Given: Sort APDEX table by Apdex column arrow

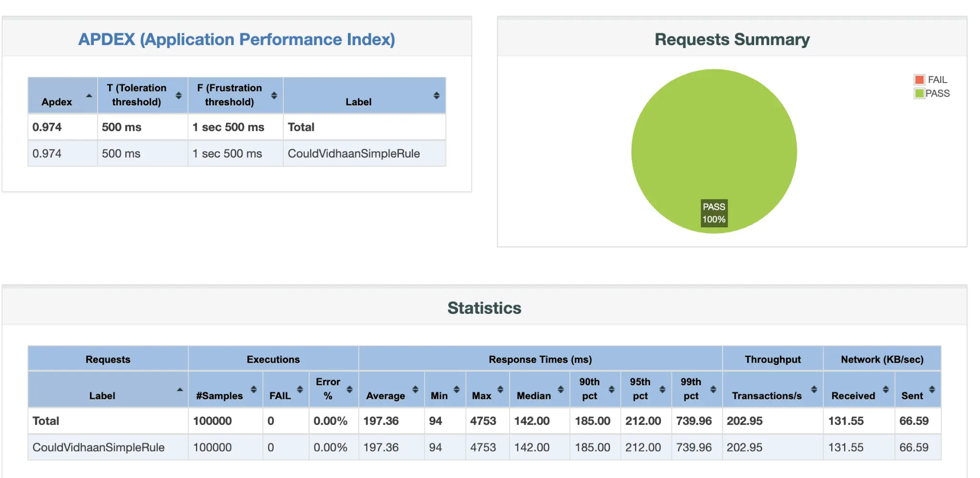Looking at the screenshot, I should [89, 96].
